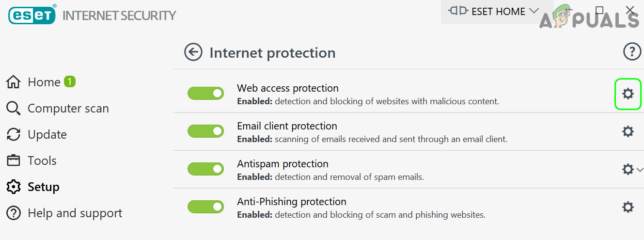
Task: Click the ESET logo
Action: click(x=32, y=15)
